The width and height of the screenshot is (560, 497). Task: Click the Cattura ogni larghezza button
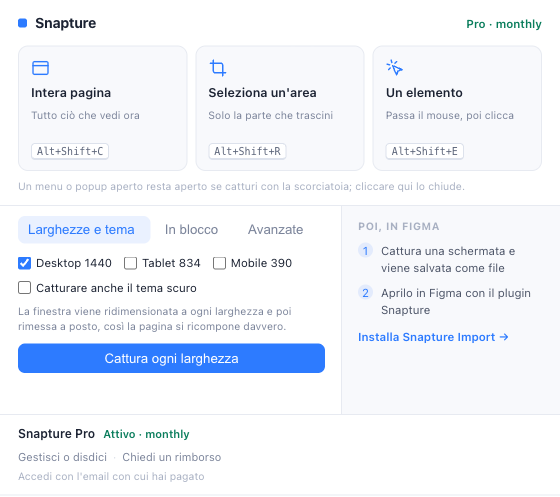point(171,358)
